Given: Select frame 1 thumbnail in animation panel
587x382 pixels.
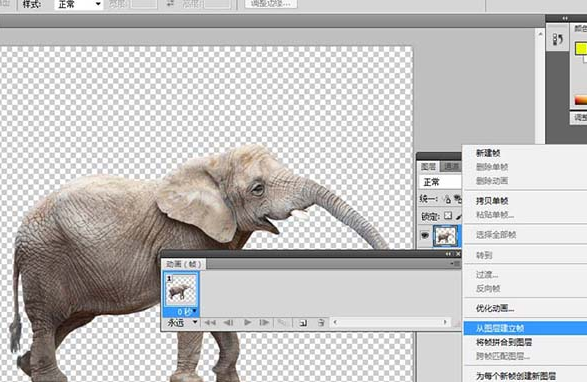Looking at the screenshot, I should (181, 290).
